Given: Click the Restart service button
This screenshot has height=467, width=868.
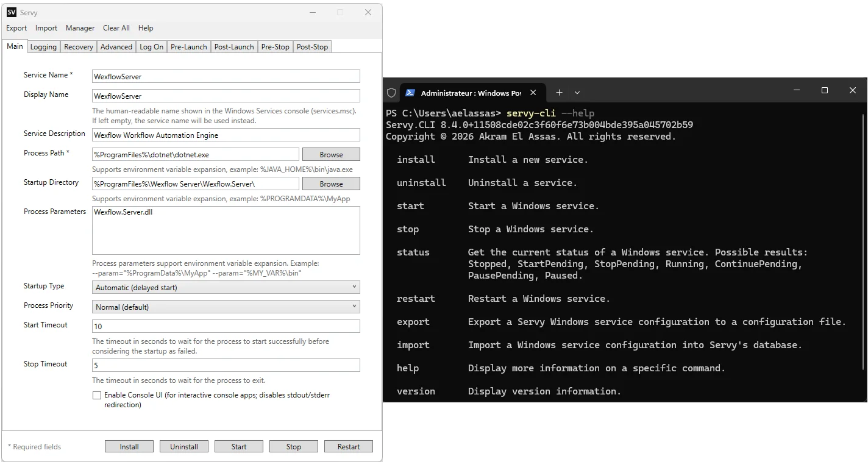Looking at the screenshot, I should pyautogui.click(x=349, y=447).
